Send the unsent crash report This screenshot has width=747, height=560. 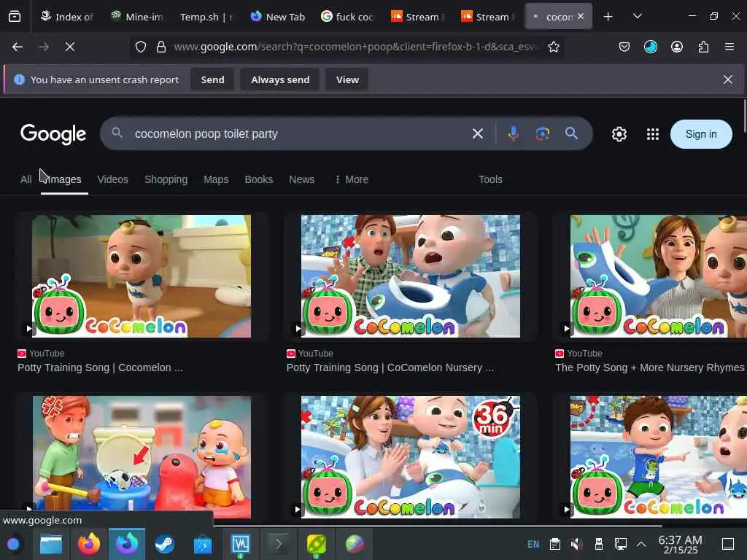[212, 79]
